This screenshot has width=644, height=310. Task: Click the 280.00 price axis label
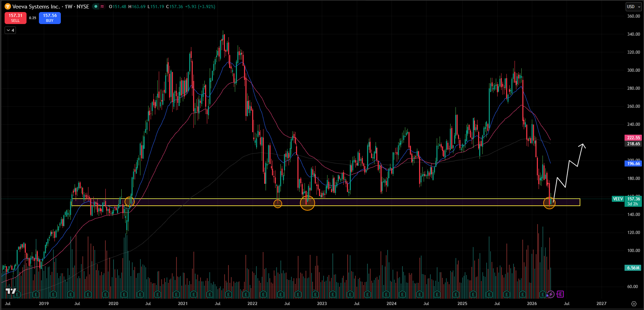(x=633, y=88)
